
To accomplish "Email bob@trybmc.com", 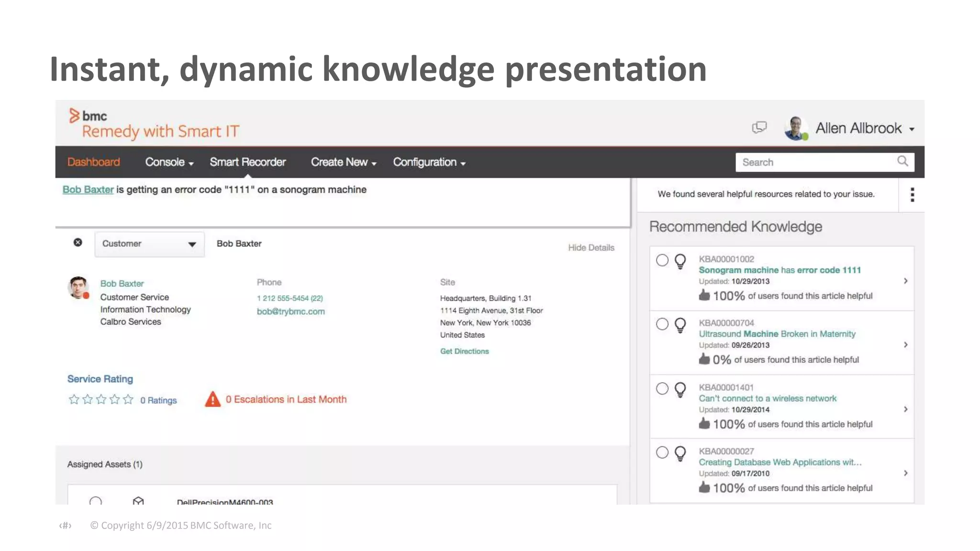I will pos(291,311).
